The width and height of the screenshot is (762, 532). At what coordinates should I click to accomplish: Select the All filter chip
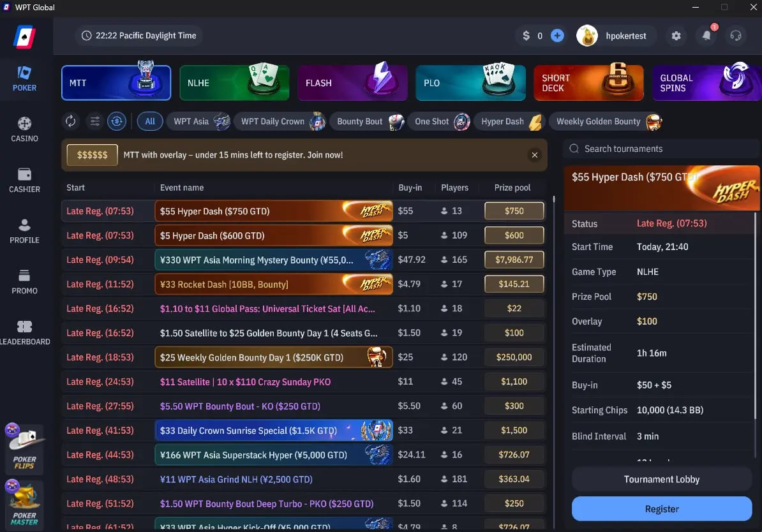150,121
